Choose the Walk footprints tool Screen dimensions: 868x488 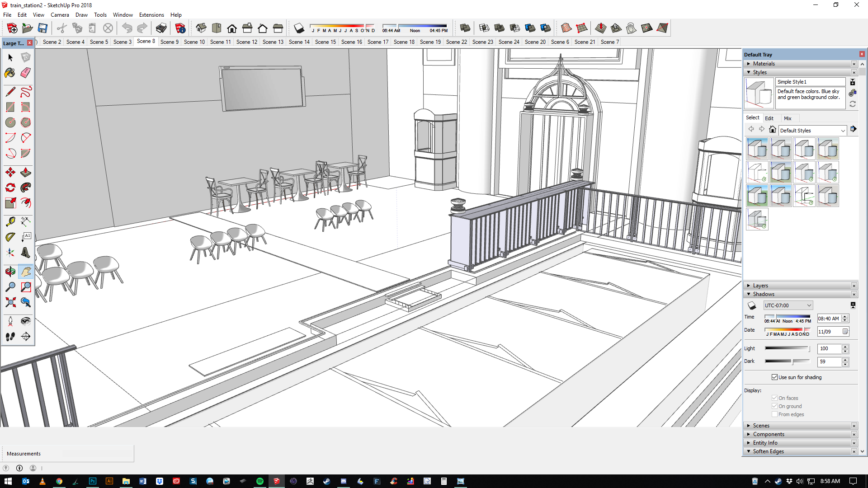(x=10, y=337)
